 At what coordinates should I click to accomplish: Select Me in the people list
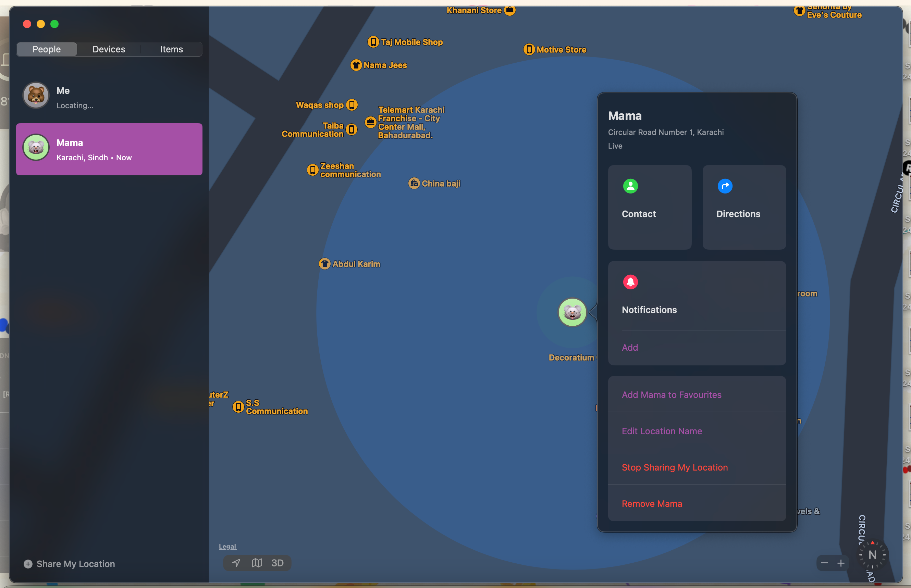click(x=109, y=97)
